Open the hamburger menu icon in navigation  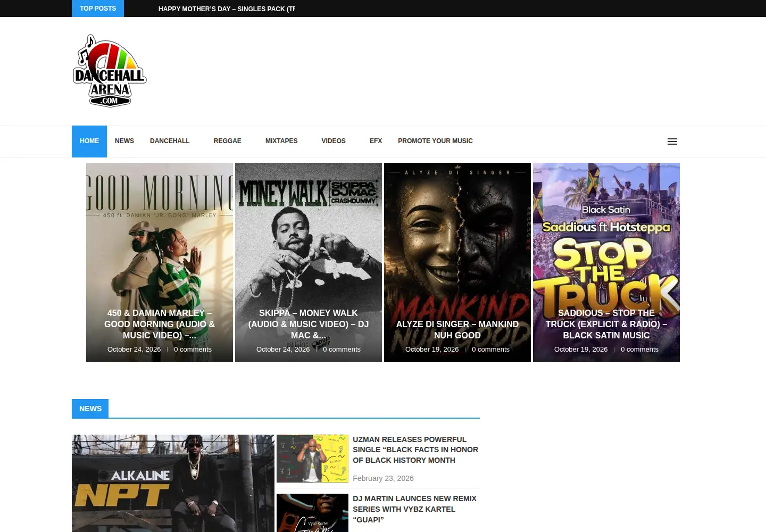[672, 142]
